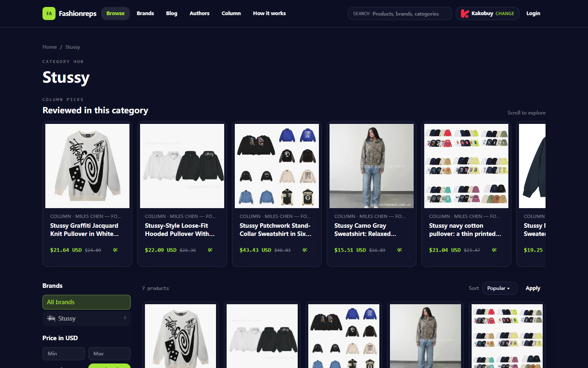Open the Browse tab in navigation

coord(116,13)
